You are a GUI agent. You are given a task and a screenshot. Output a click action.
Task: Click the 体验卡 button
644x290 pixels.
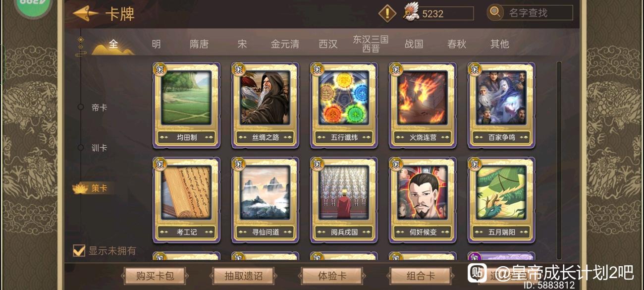332,276
